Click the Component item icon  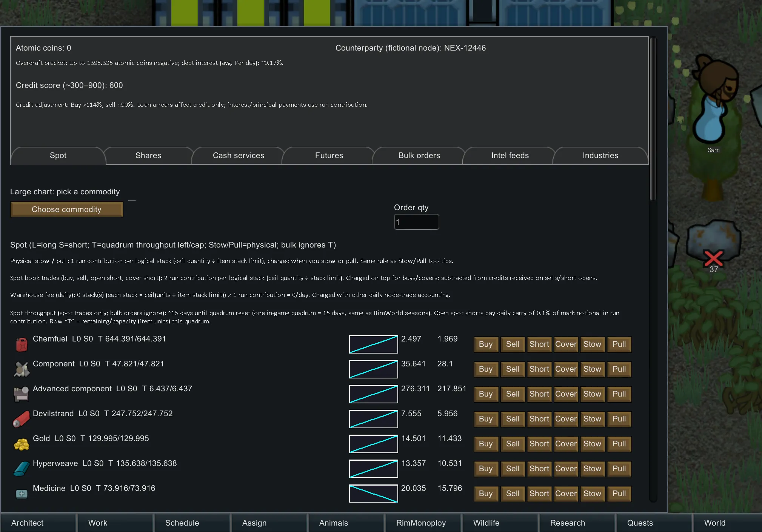click(x=22, y=369)
